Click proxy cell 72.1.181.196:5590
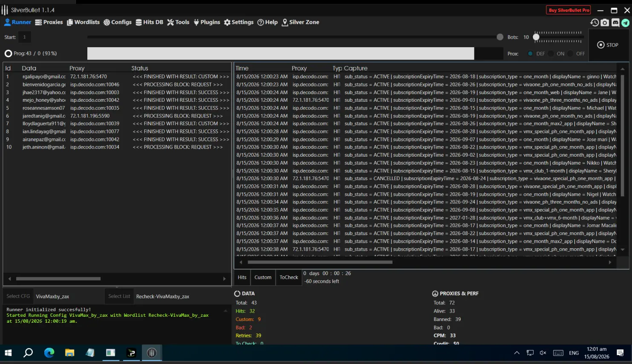The height and width of the screenshot is (364, 632). (x=90, y=116)
